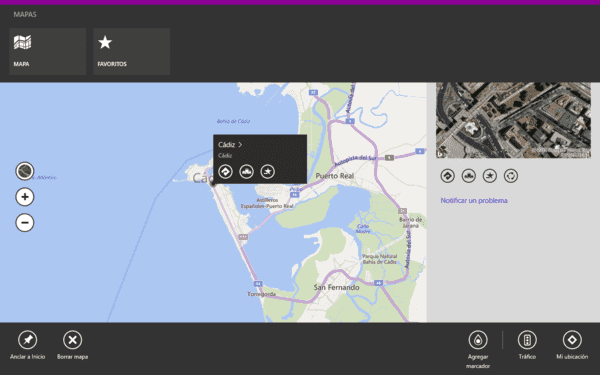Toggle the Tráfico layer
The image size is (600, 375).
[x=527, y=345]
